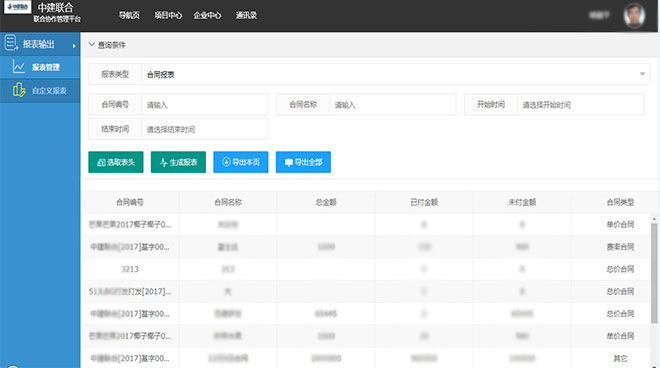The height and width of the screenshot is (368, 660).
Task: Click the 报表类型 dropdown arrow
Action: pyautogui.click(x=642, y=74)
